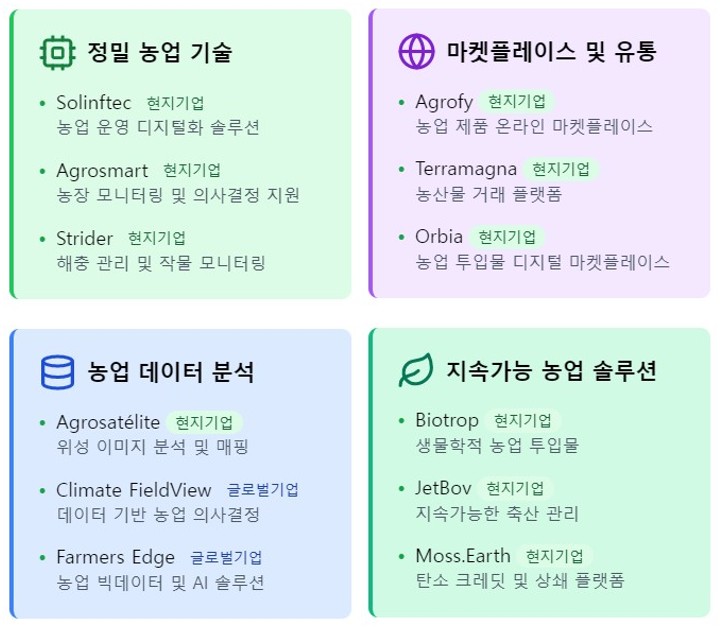Open the Farmers Edge company entry

pyautogui.click(x=116, y=557)
